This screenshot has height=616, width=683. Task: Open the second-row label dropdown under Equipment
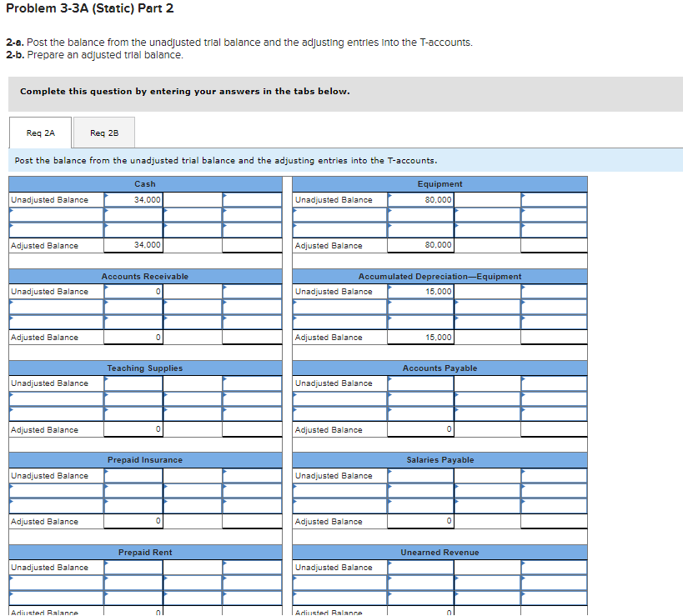coord(339,230)
